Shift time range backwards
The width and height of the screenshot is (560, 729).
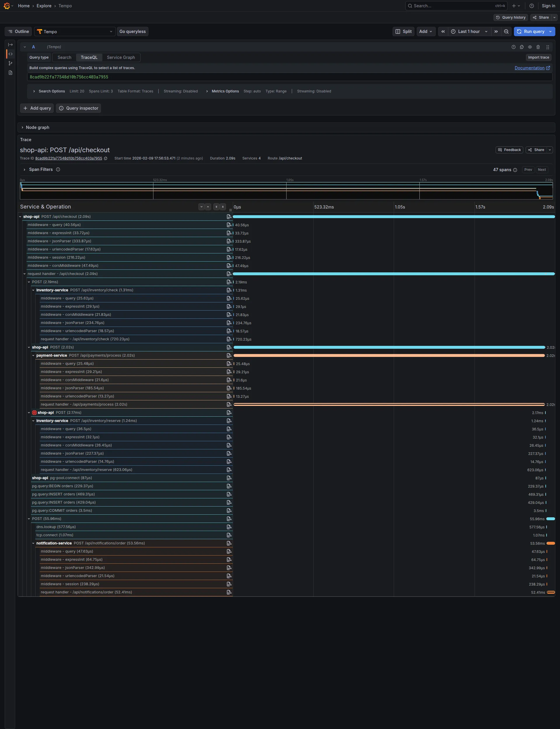443,31
